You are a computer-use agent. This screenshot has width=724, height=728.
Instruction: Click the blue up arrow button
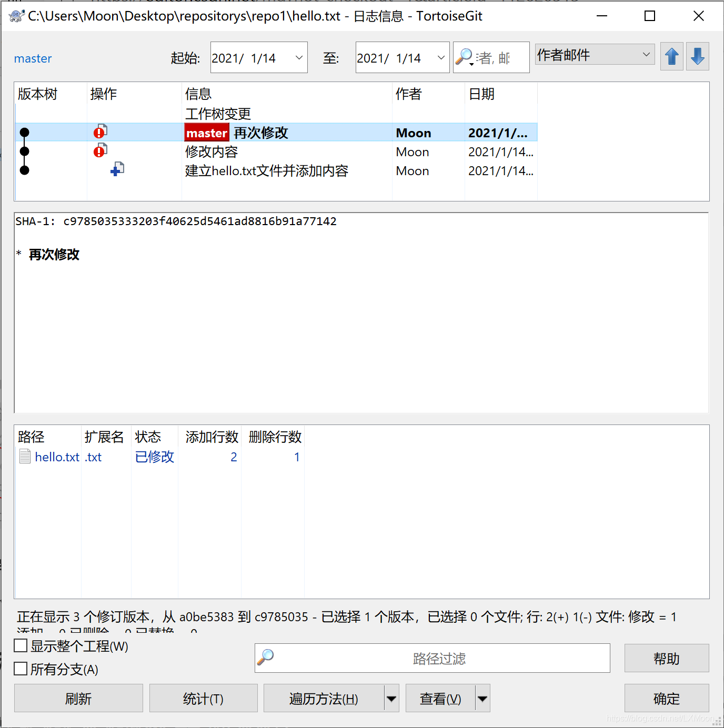coord(671,56)
